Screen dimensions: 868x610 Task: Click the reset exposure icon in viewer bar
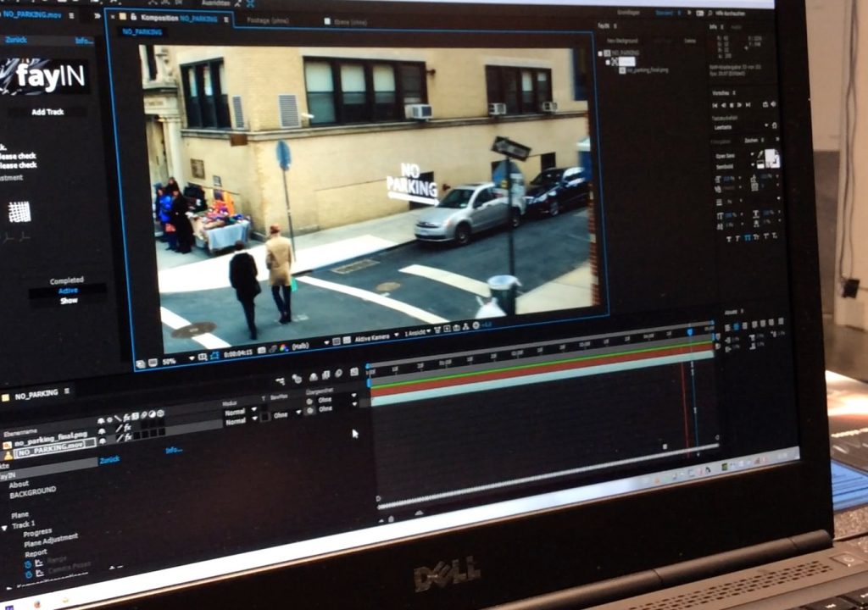pos(476,325)
